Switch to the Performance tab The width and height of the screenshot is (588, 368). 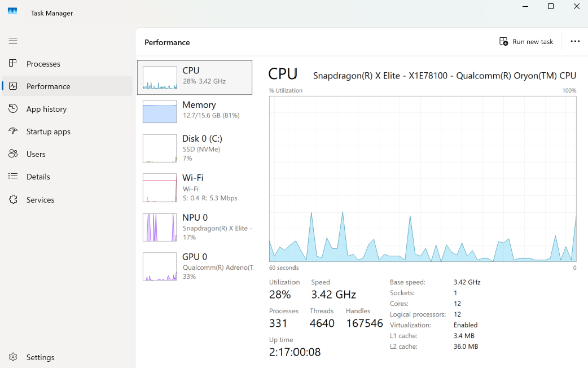(x=48, y=86)
